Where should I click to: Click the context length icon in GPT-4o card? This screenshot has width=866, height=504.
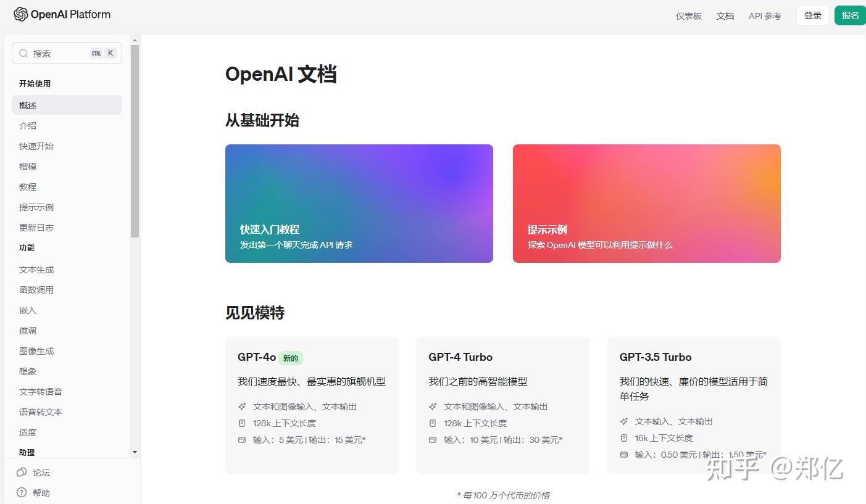click(x=242, y=423)
